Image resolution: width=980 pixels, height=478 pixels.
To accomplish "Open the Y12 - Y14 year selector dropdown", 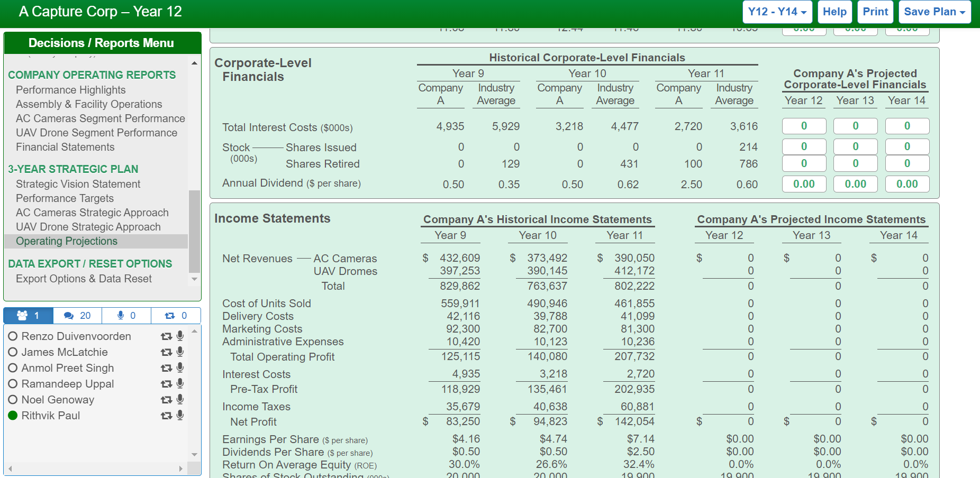I will (777, 11).
